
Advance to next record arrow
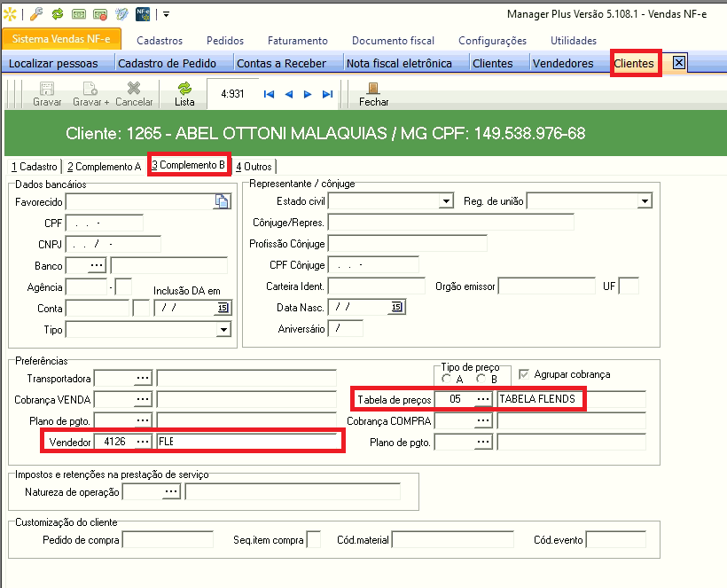tap(308, 94)
